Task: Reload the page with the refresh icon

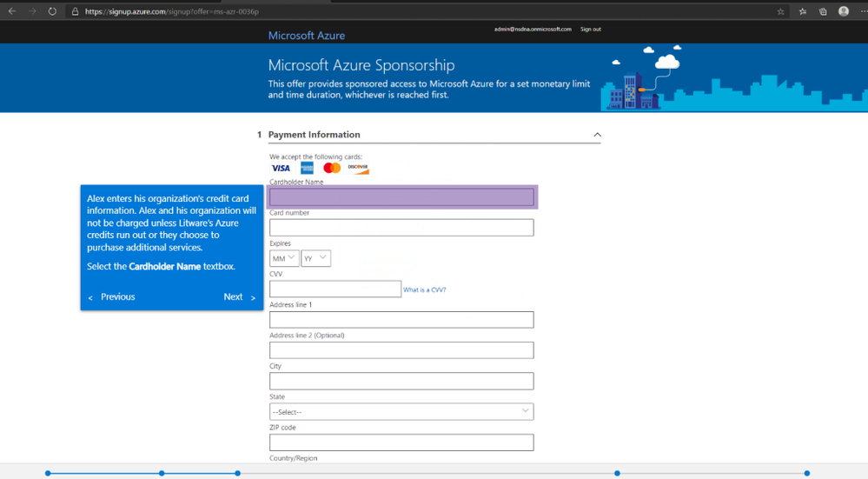Action: click(52, 11)
